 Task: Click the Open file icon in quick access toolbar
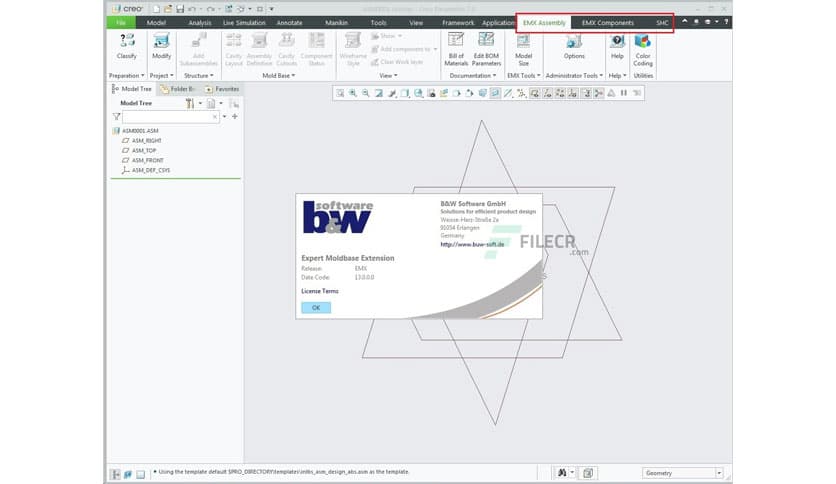[168, 9]
